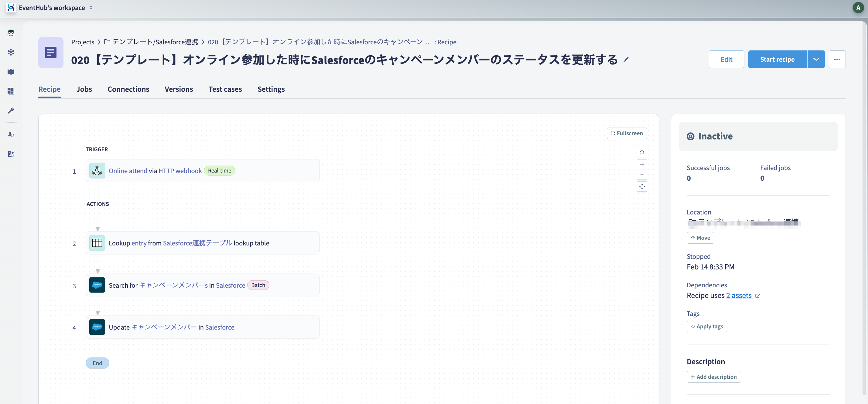Image resolution: width=868 pixels, height=404 pixels.
Task: Click the Salesforce icon in the Update step
Action: (97, 327)
